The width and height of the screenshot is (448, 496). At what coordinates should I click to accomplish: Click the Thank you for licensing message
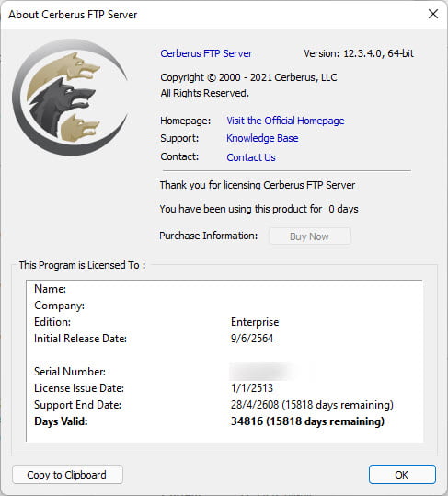click(x=258, y=185)
